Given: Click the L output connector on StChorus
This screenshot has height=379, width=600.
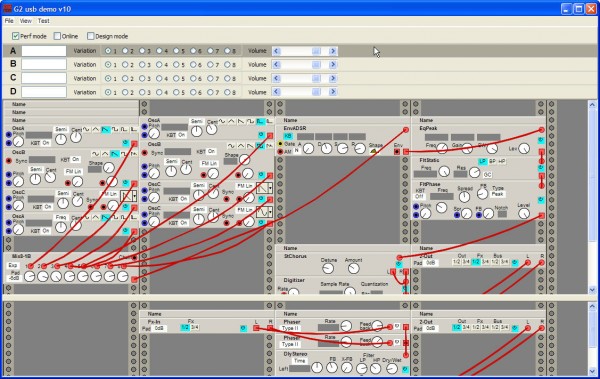Looking at the screenshot, I should click(x=393, y=272).
